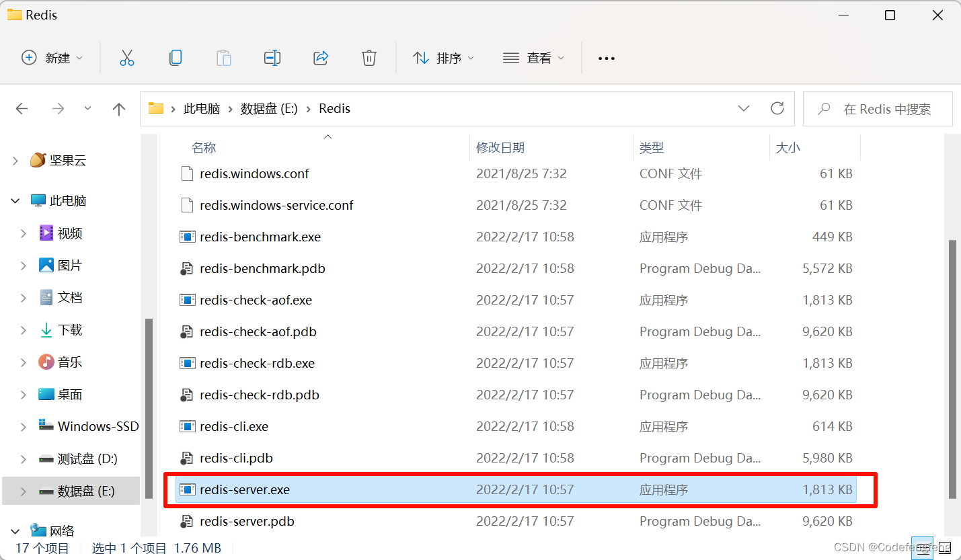The image size is (961, 560).
Task: Expand the Windows-SSD tree node
Action: [x=24, y=427]
